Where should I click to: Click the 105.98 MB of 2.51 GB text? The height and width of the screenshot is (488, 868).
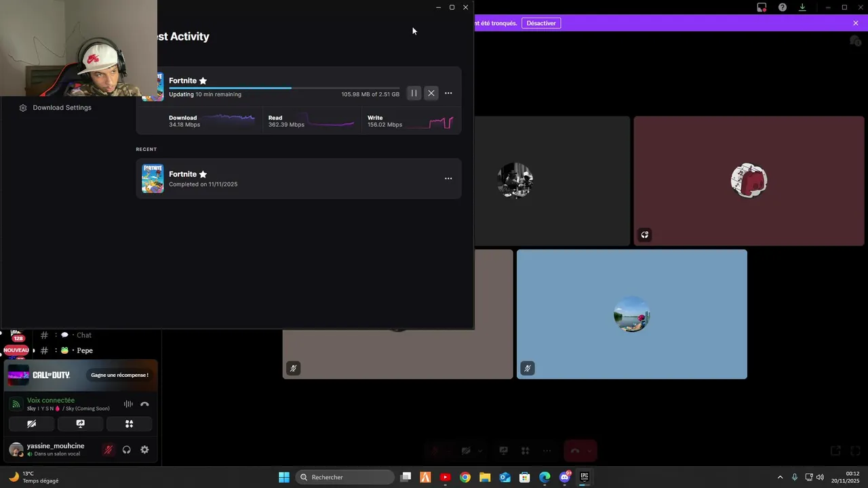[370, 94]
